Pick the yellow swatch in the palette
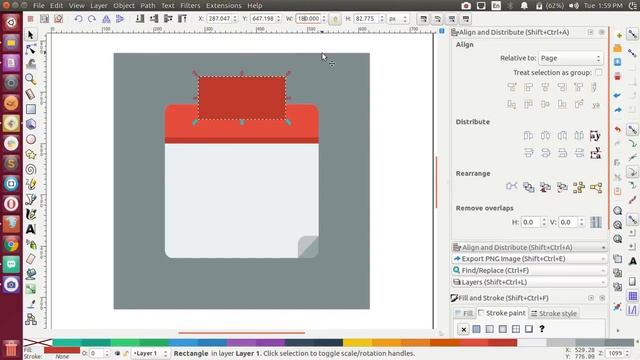This screenshot has height=360, width=640. click(357, 342)
